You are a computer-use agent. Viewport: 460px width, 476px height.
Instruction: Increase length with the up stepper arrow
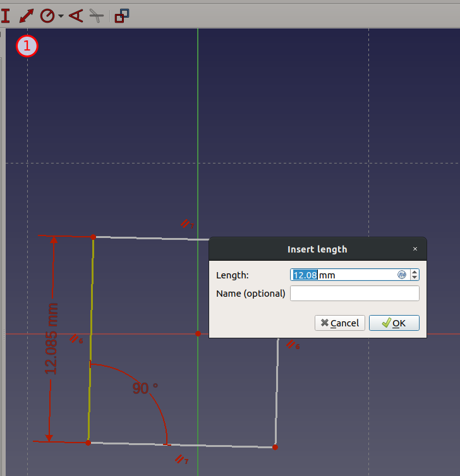tap(415, 271)
